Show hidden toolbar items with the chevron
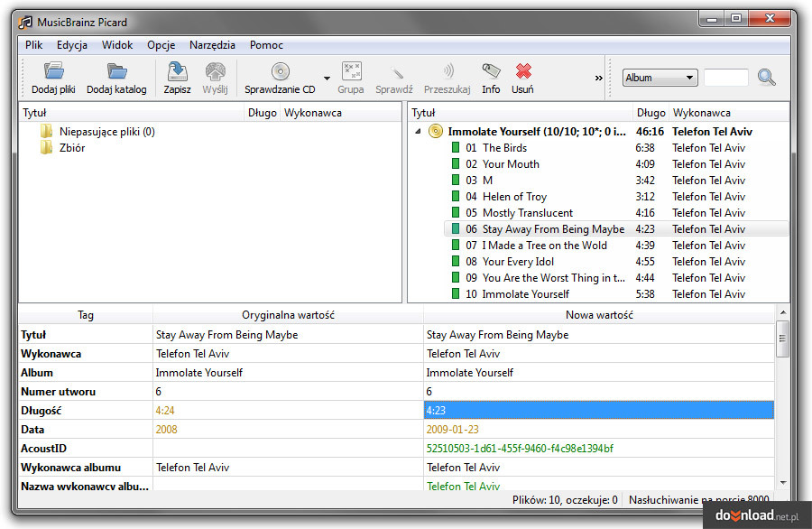 tap(599, 79)
